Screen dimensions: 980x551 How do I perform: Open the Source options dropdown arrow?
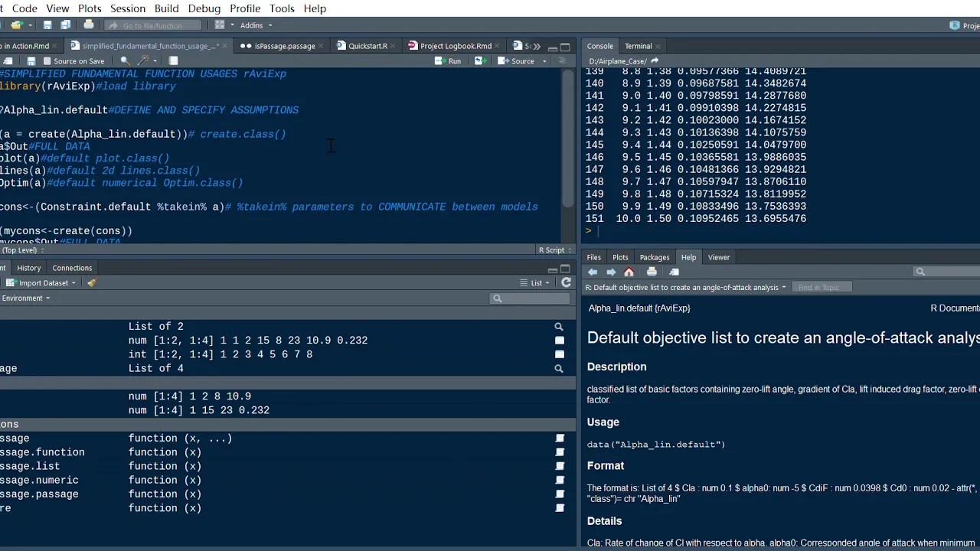pos(544,61)
